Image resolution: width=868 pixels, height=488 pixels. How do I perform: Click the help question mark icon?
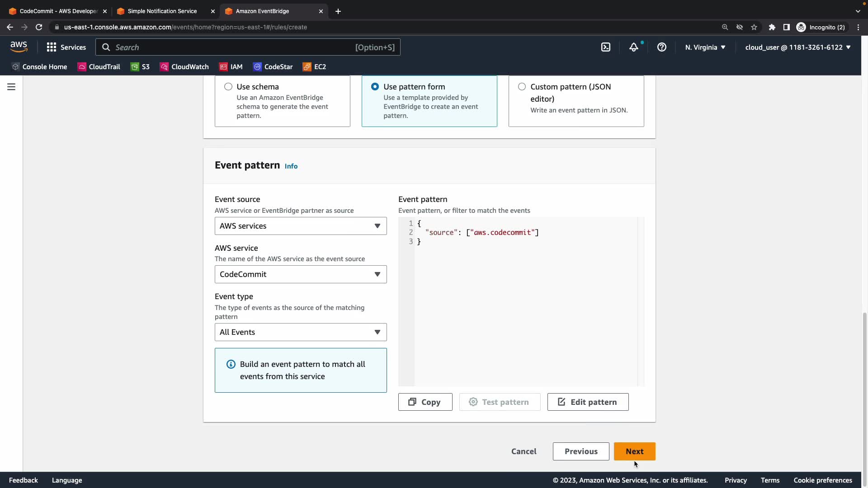(x=662, y=47)
